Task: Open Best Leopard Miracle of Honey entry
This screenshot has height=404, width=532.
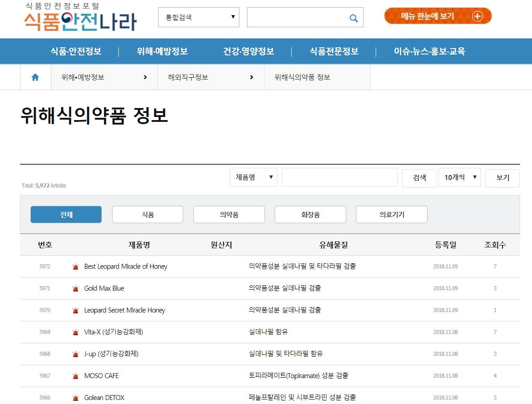Action: click(126, 267)
